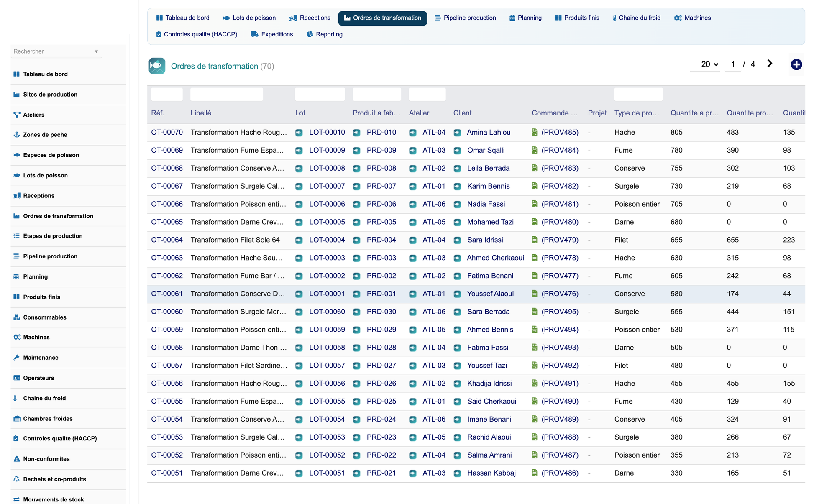Image resolution: width=814 pixels, height=504 pixels.
Task: Click the Machines gears icon in top bar
Action: coord(678,18)
